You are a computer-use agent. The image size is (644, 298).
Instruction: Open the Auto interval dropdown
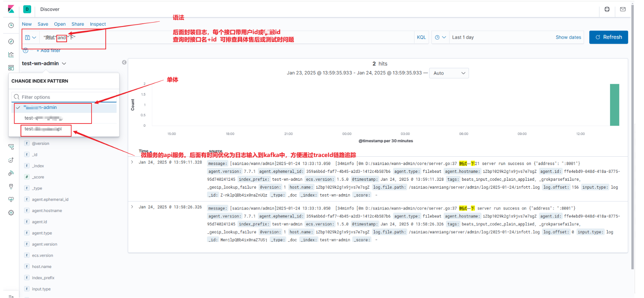pos(449,73)
